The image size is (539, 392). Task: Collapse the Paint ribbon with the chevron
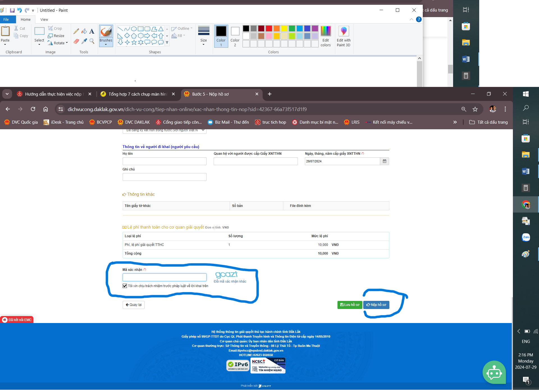pos(411,19)
